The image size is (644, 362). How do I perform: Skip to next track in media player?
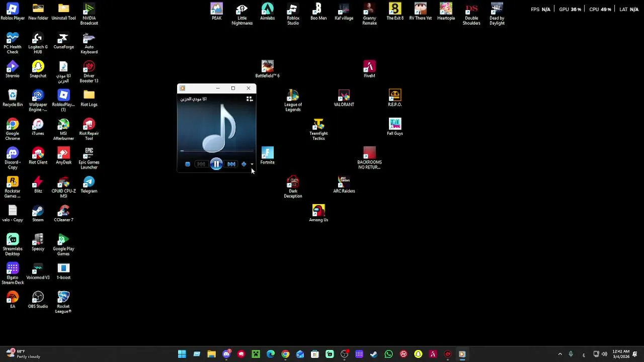(x=231, y=164)
